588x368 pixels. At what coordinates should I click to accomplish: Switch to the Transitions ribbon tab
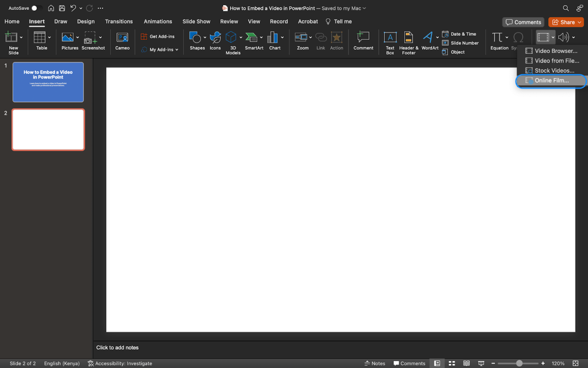coord(119,21)
